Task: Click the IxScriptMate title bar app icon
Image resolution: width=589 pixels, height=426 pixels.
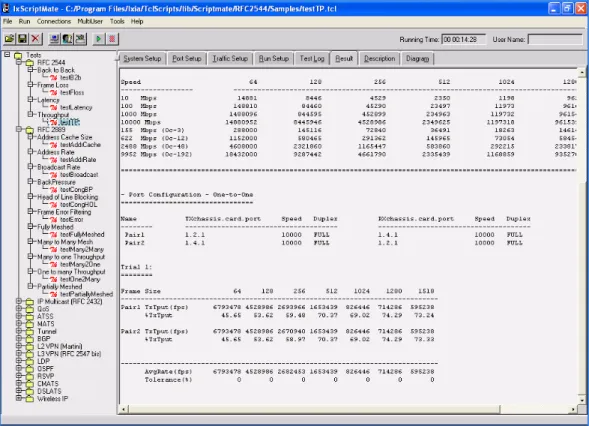Action: click(6, 8)
